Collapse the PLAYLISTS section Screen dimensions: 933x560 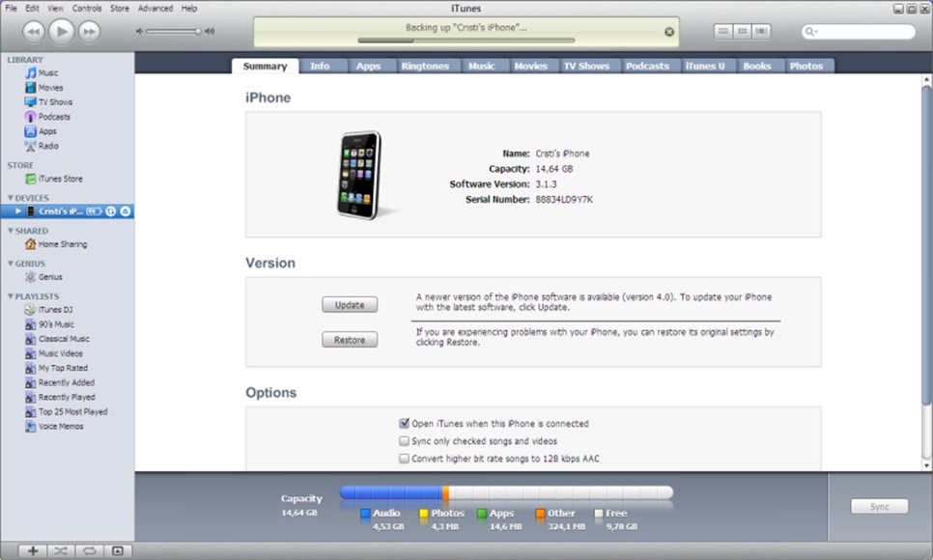click(x=10, y=295)
